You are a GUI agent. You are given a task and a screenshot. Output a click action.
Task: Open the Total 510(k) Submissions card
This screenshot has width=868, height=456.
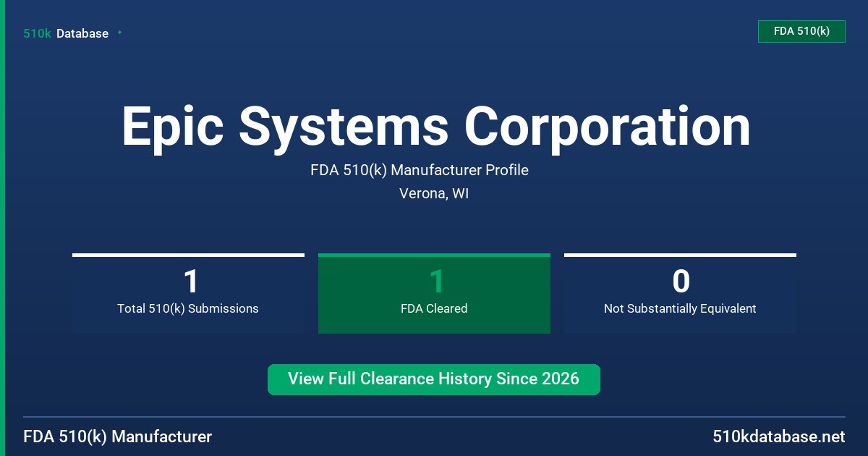[x=188, y=294]
